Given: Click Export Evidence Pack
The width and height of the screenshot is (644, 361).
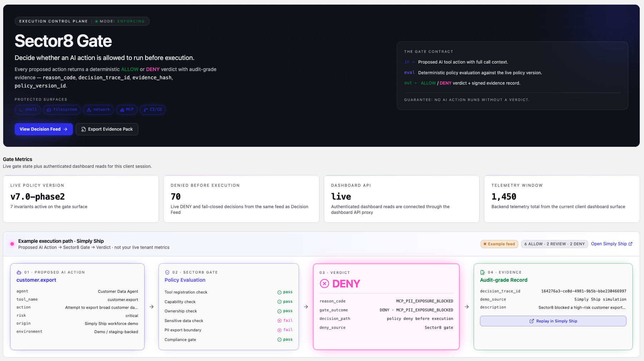Looking at the screenshot, I should [x=107, y=129].
